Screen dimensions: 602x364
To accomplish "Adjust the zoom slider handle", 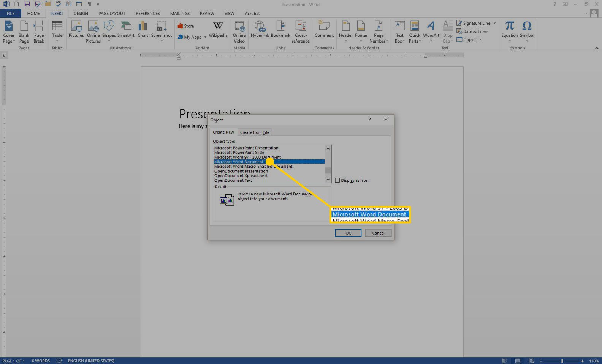I will coord(562,361).
